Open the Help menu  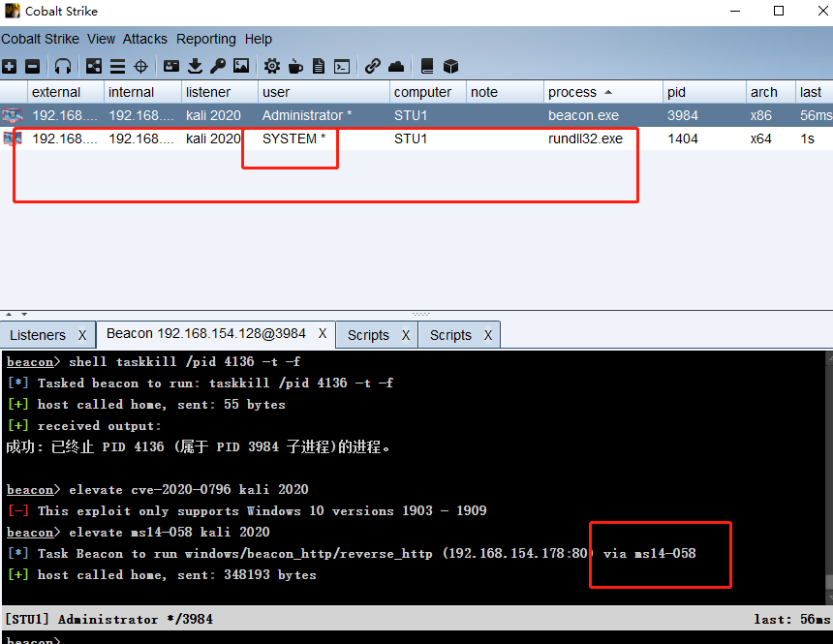[259, 39]
